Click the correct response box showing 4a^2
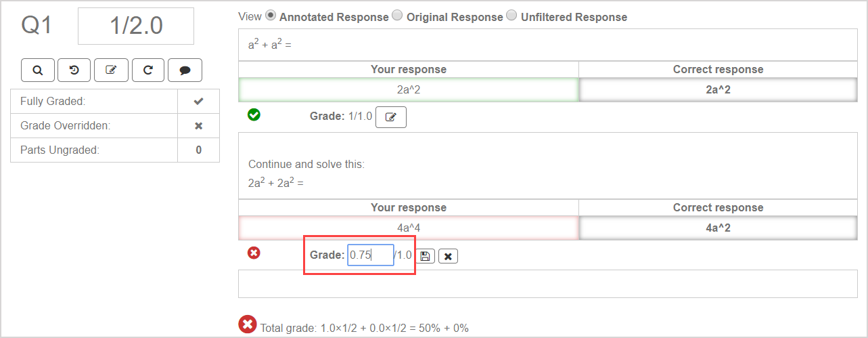868x338 pixels. click(x=718, y=228)
